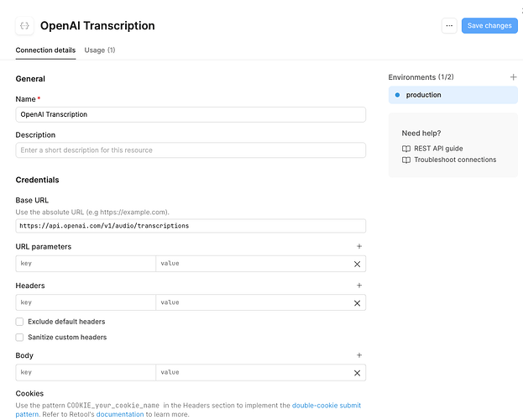
Task: Open the three-dot more options menu
Action: point(449,26)
